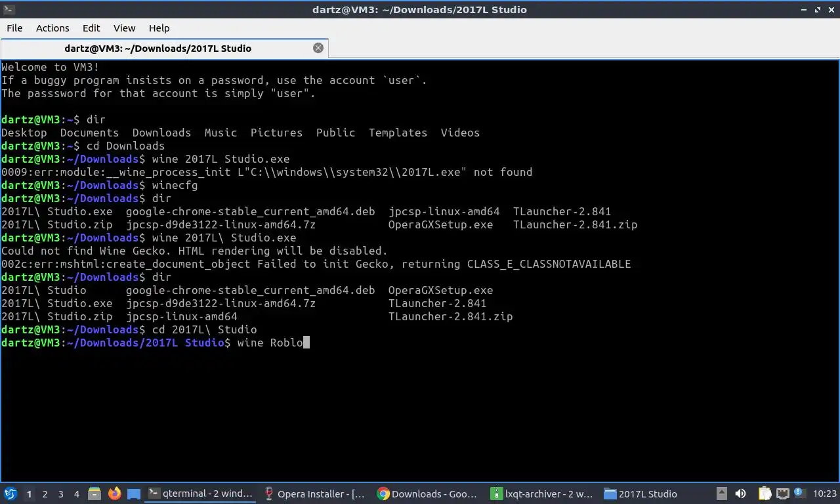Open the Edit menu
Viewport: 840px width, 504px height.
[x=91, y=28]
